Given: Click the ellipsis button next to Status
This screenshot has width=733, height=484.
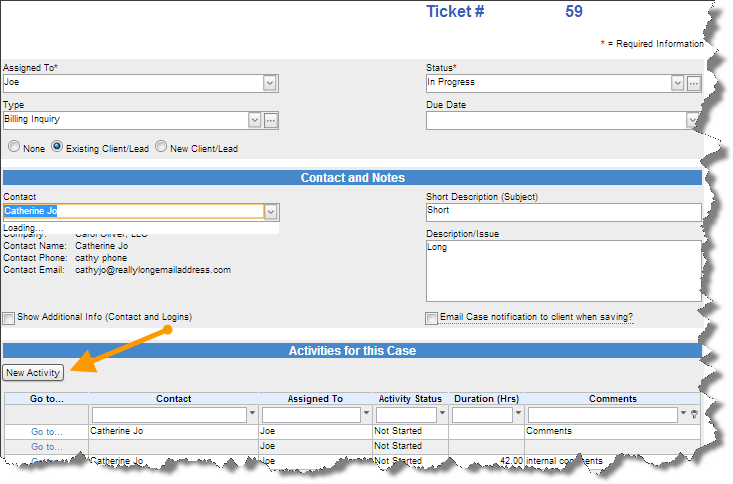Looking at the screenshot, I should click(693, 83).
